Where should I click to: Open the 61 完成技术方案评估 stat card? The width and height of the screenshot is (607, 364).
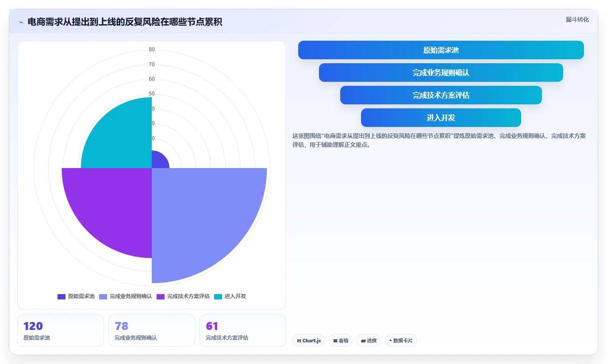243,330
